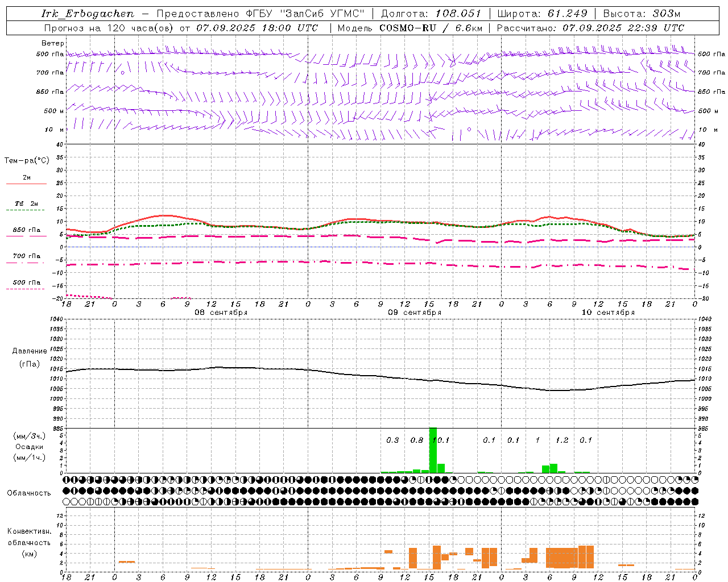Click the 850 гПа entry in temperature legend

pyautogui.click(x=27, y=230)
